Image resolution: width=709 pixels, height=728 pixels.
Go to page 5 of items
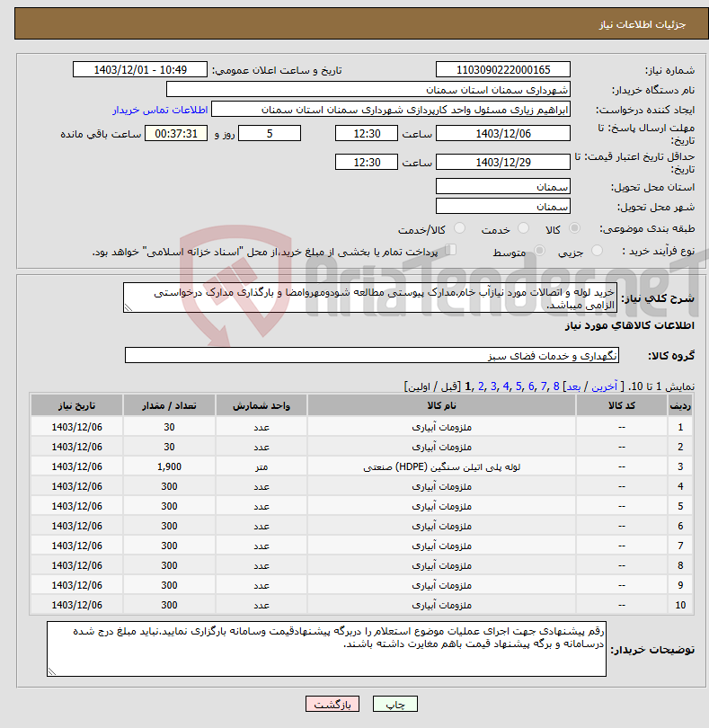[x=518, y=386]
